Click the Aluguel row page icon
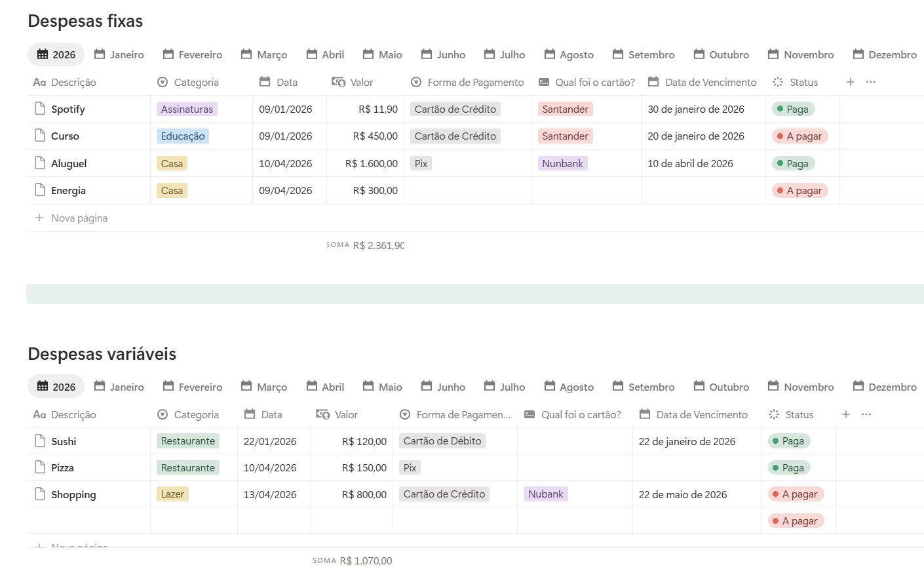This screenshot has height=569, width=924. pyautogui.click(x=40, y=163)
